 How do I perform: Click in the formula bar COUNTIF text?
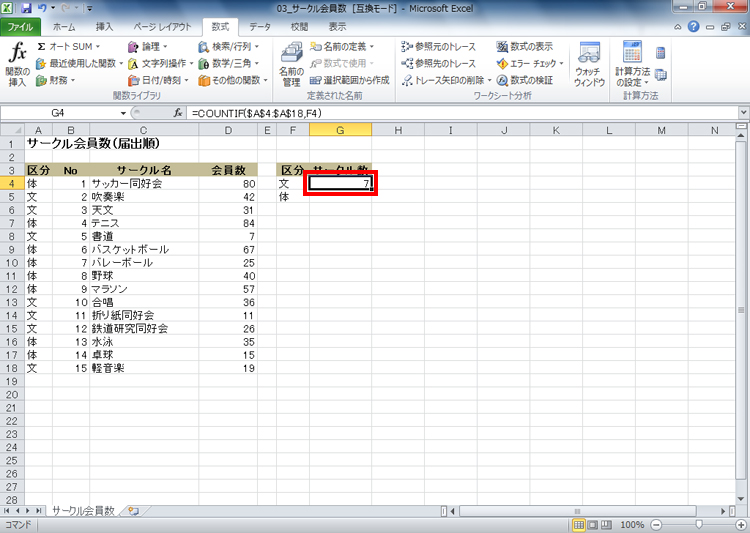[256, 113]
